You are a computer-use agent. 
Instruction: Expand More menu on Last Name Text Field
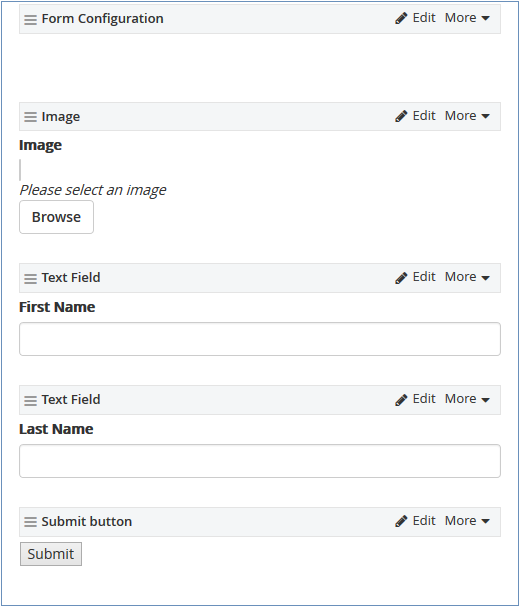pos(467,399)
